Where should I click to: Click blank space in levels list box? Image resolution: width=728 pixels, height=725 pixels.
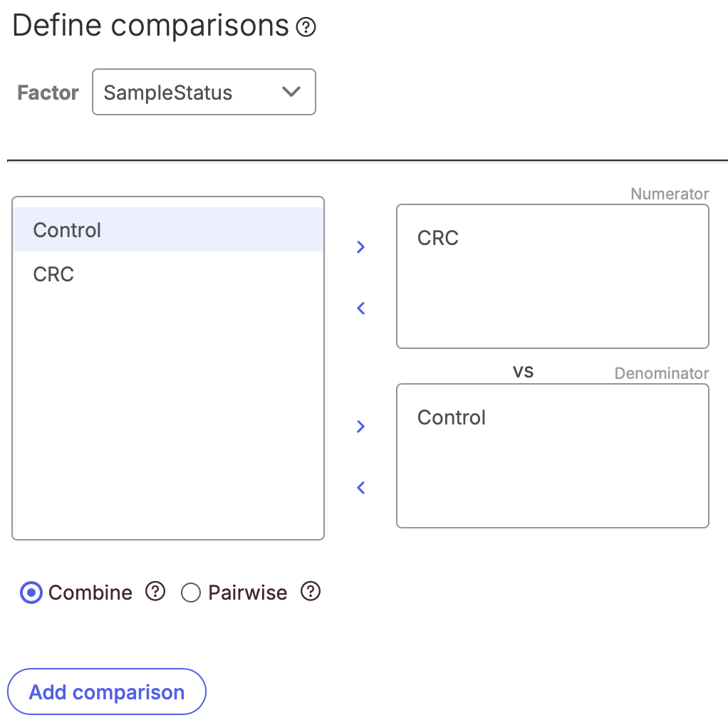click(x=168, y=418)
